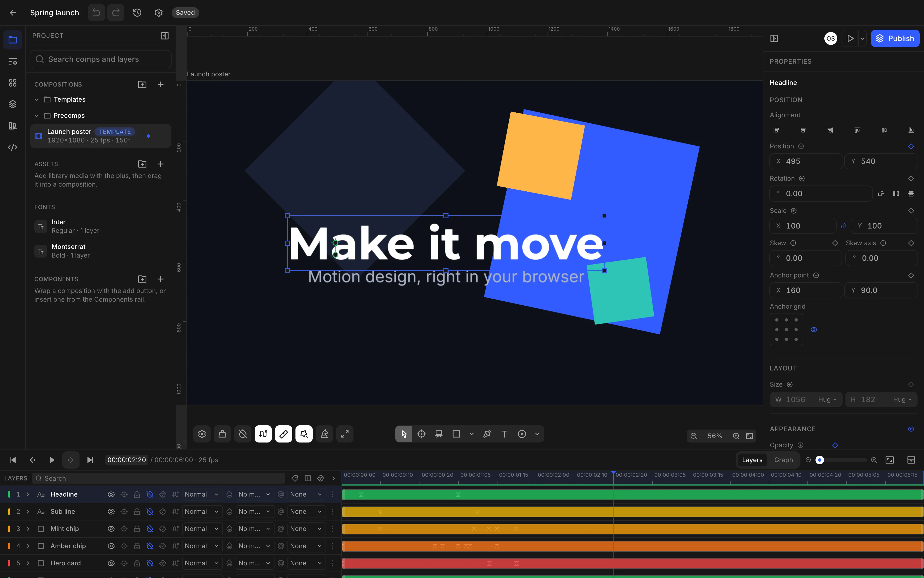Click the OS user avatar
924x578 pixels.
point(831,38)
